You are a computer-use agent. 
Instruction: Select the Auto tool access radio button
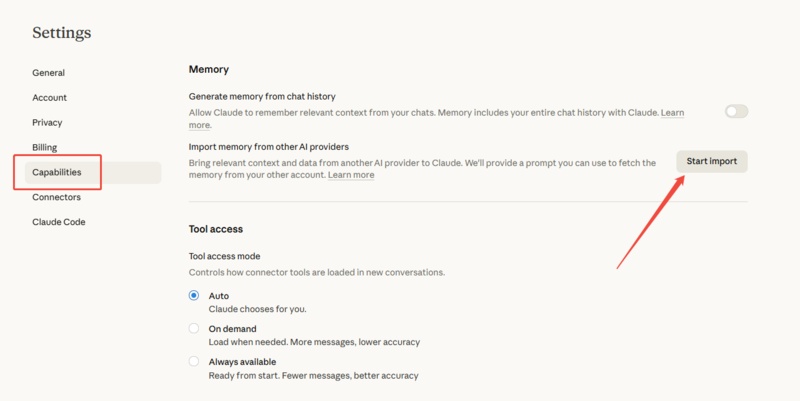click(x=194, y=296)
